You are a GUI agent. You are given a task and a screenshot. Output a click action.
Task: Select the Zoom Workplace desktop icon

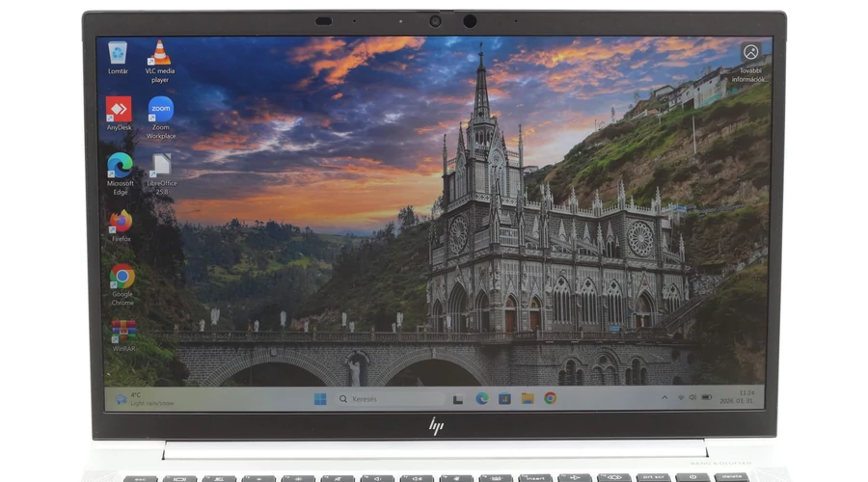(x=160, y=110)
